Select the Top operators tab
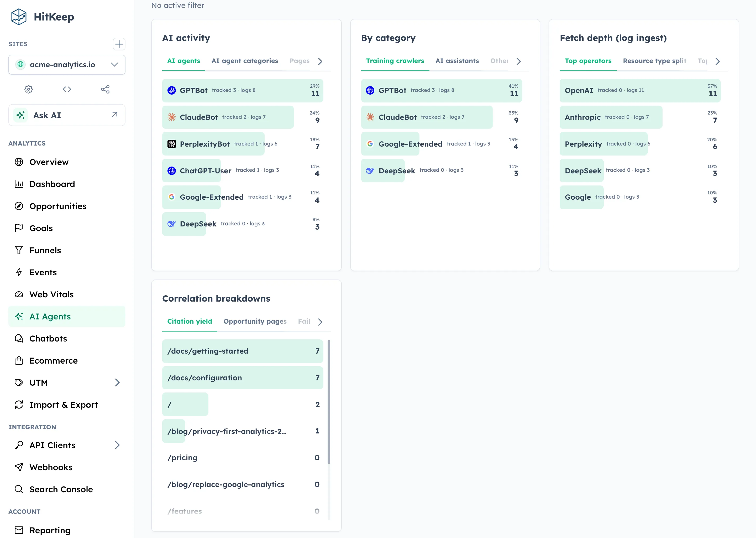This screenshot has width=756, height=538. click(x=588, y=61)
